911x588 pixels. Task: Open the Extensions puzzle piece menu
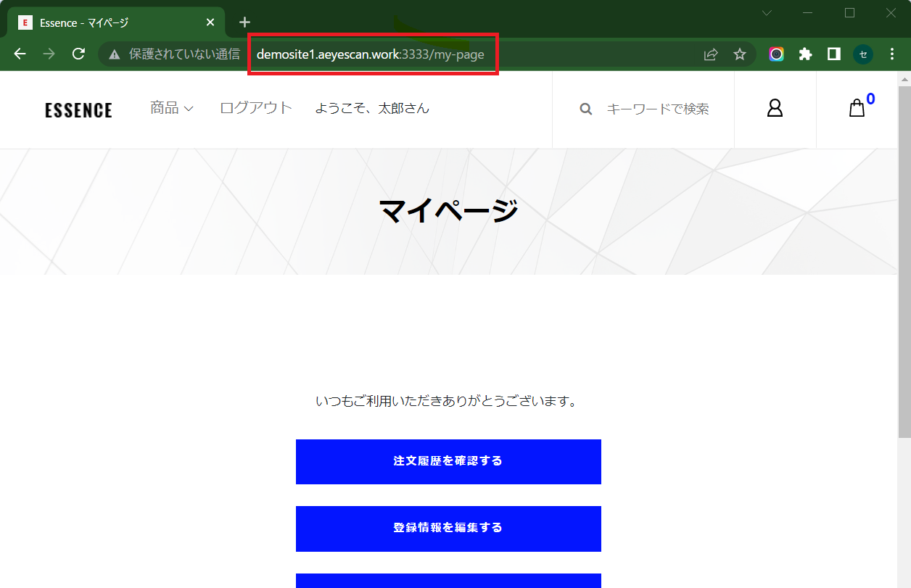(x=805, y=54)
